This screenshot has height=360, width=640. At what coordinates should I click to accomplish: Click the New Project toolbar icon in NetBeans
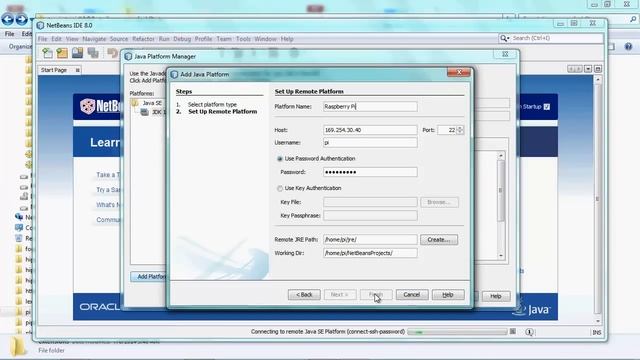(62, 53)
